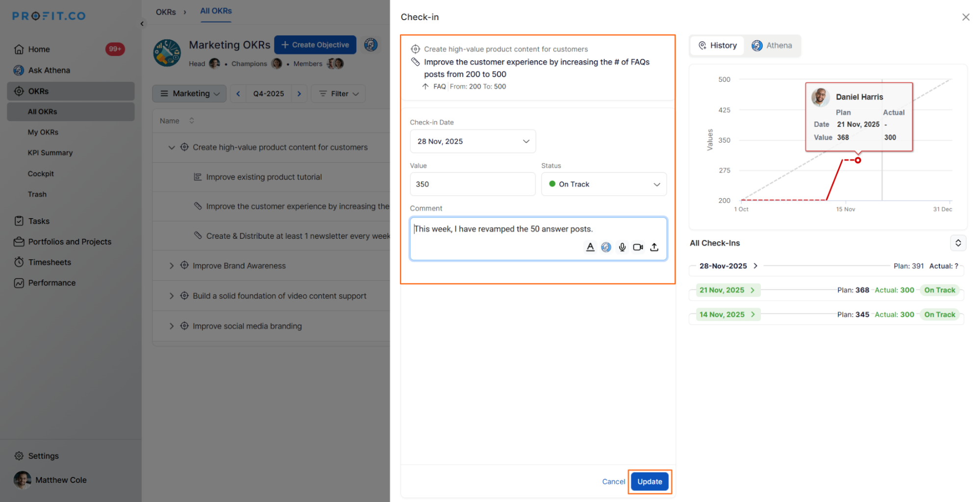Click the upload attachment icon in comment
This screenshot has width=980, height=502.
[654, 247]
